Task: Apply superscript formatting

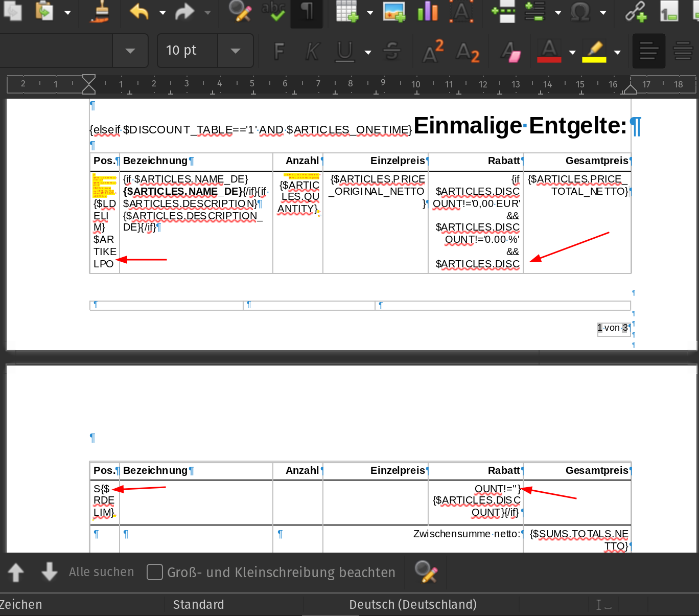Action: coord(433,51)
